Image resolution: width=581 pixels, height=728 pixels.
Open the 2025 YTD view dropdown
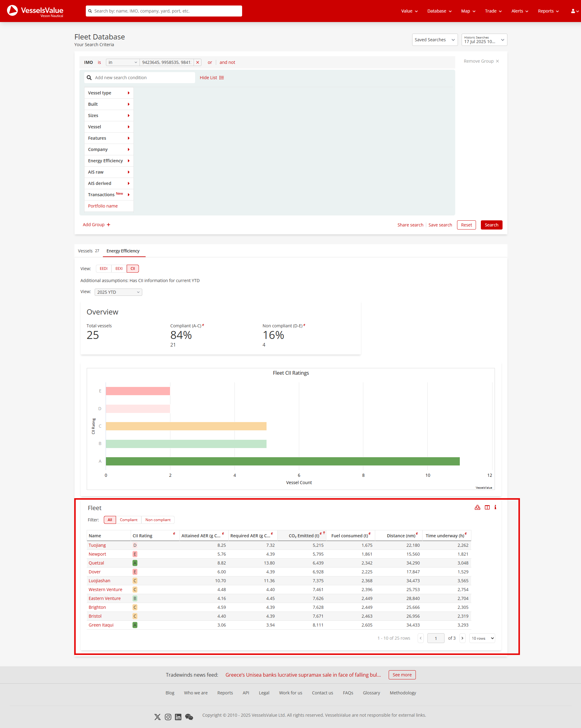(118, 292)
